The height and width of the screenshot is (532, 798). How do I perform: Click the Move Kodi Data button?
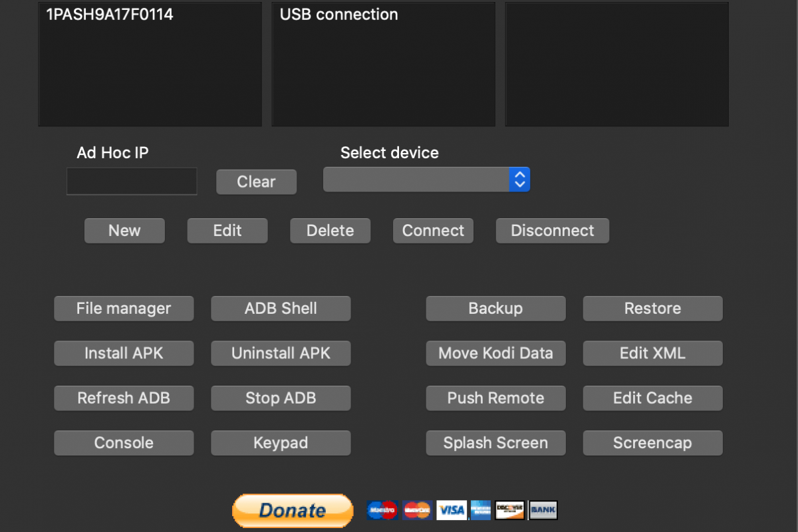495,353
